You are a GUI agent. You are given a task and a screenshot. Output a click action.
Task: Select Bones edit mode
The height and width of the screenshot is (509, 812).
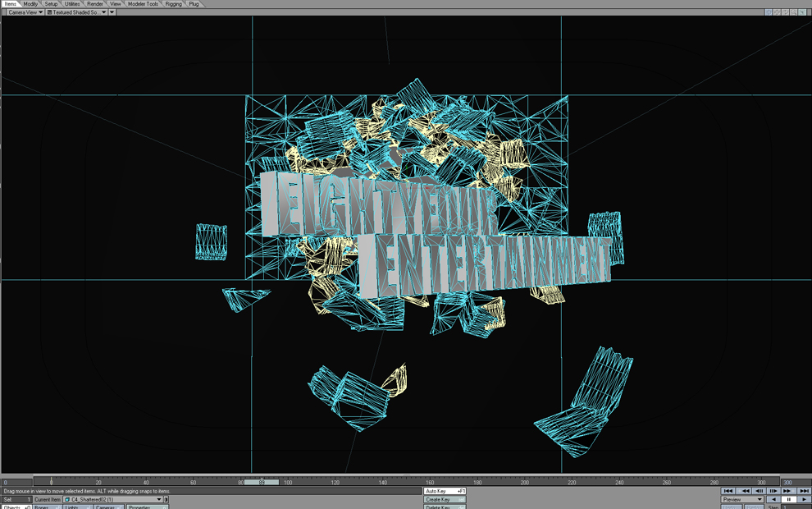point(47,507)
